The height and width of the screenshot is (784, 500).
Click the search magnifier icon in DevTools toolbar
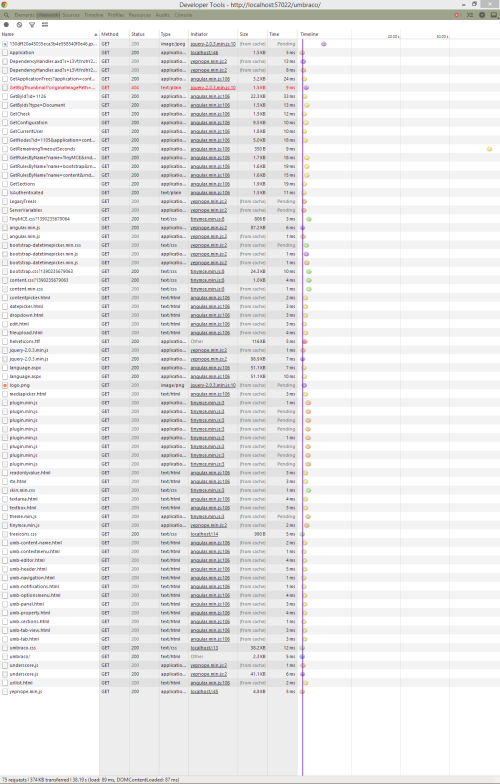(6, 15)
